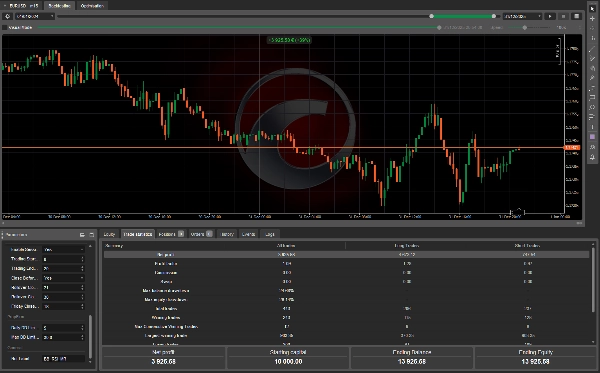Open the Logs tab
The image size is (600, 373).
coord(270,234)
